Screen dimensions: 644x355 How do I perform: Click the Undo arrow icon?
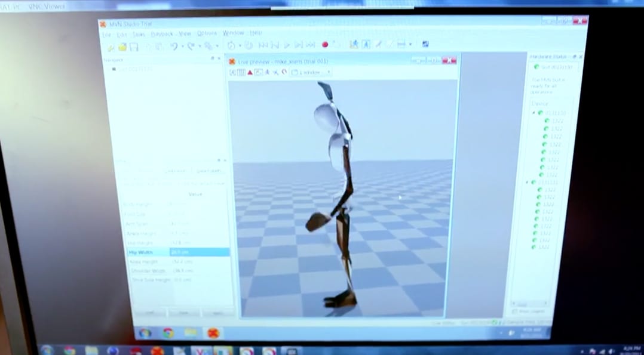click(174, 47)
